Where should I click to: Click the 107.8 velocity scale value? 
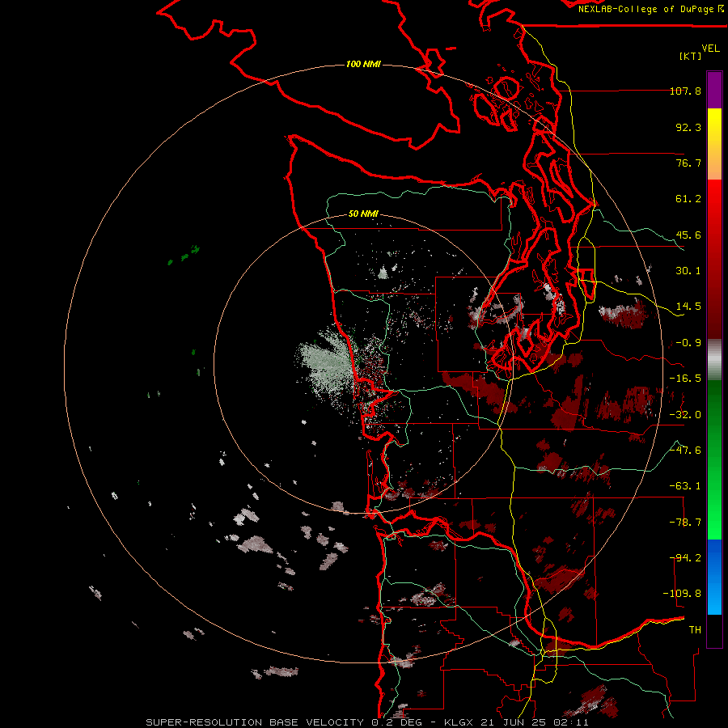pyautogui.click(x=685, y=91)
